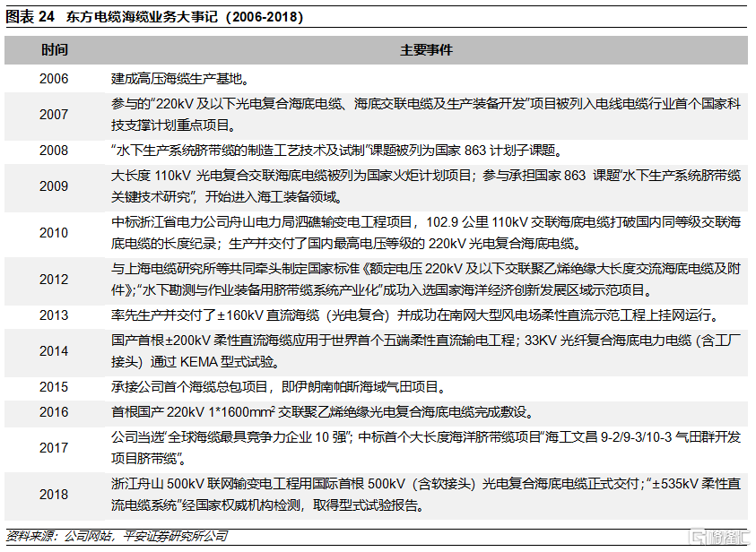Viewport: 756px width, 552px height.
Task: Click the 格隆汇 watermark logo icon
Action: 696,537
